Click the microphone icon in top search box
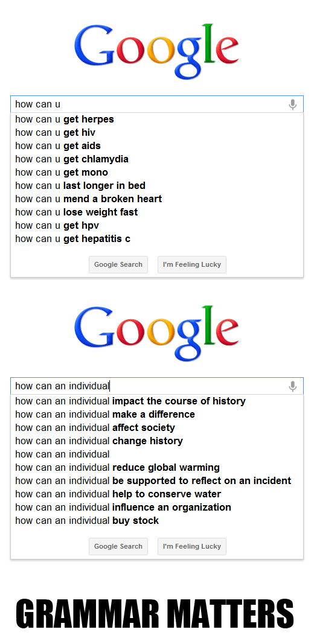 (292, 104)
